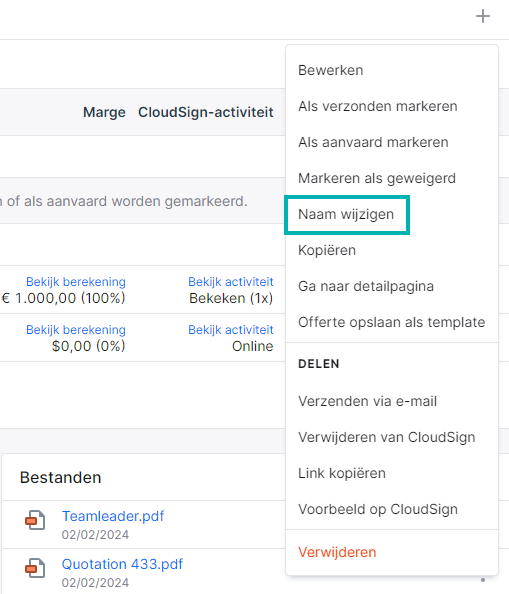Open the Quotation 433.pdf link
This screenshot has height=594, width=509.
tap(122, 564)
